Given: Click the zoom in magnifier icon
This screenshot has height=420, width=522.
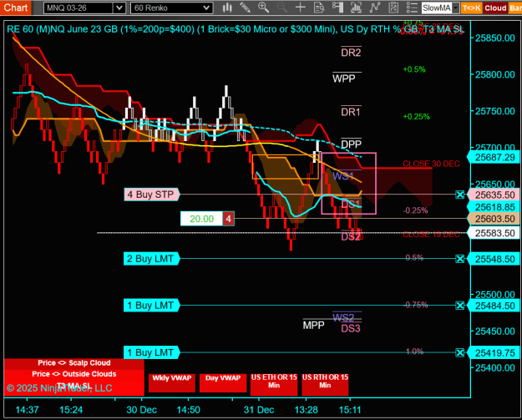Looking at the screenshot, I should [263, 8].
